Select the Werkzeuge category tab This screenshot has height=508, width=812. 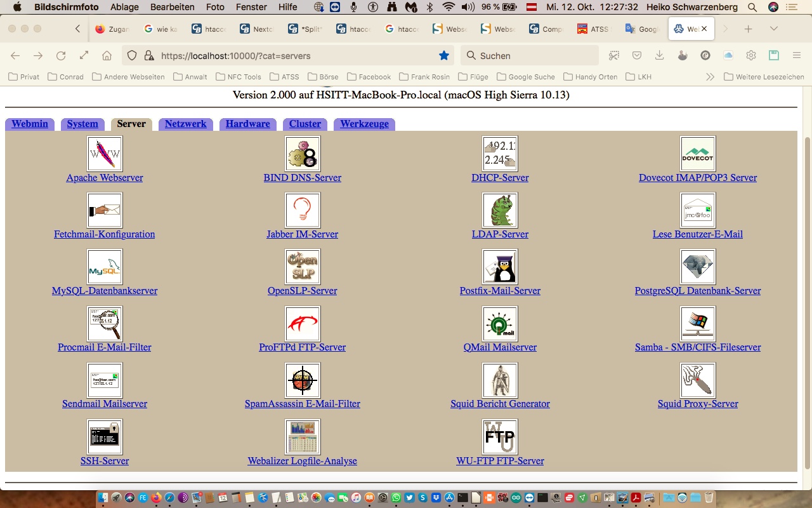click(x=365, y=124)
